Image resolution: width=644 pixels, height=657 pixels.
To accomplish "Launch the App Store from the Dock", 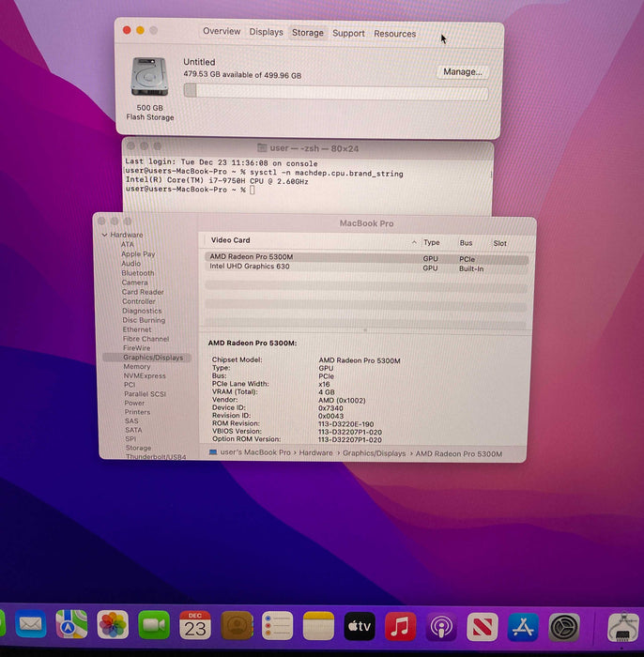I will pos(523,627).
